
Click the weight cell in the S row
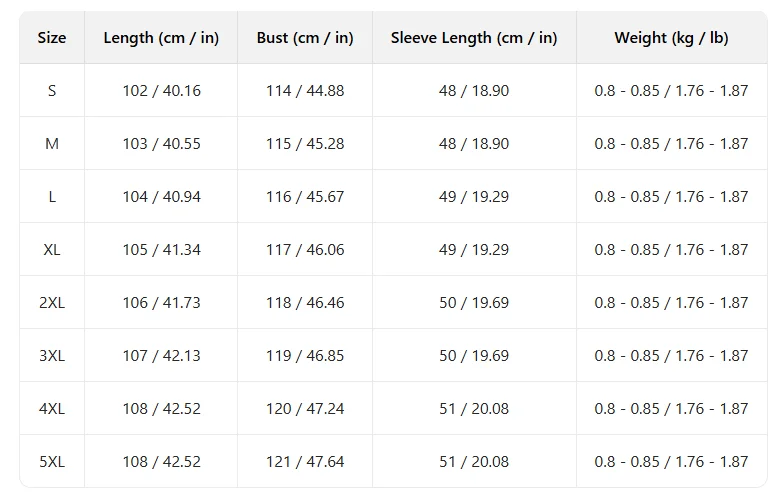(671, 91)
